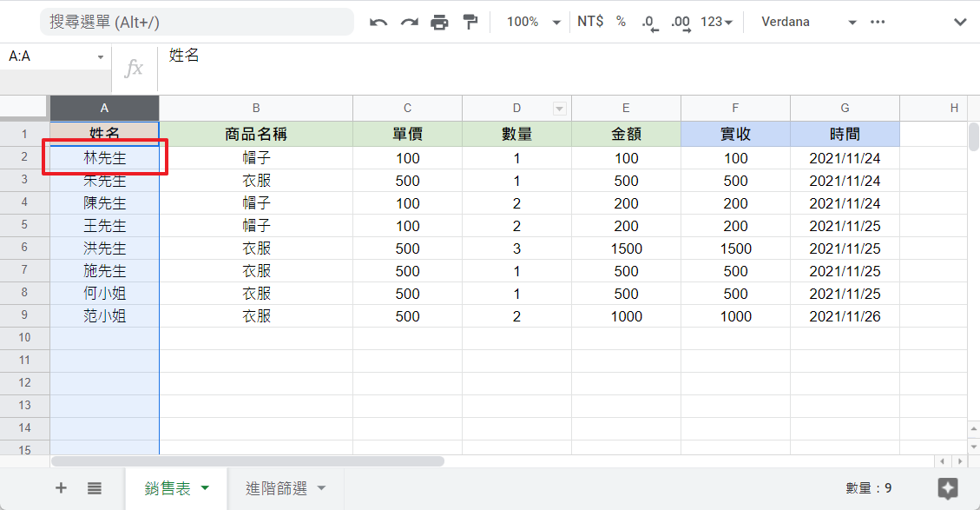
Task: Show more toolbar options ellipsis
Action: click(878, 22)
